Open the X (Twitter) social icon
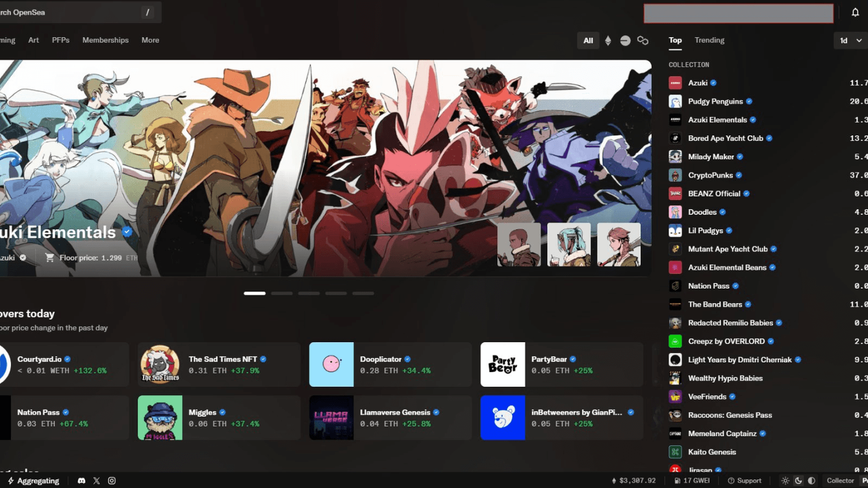The image size is (868, 488). [97, 480]
